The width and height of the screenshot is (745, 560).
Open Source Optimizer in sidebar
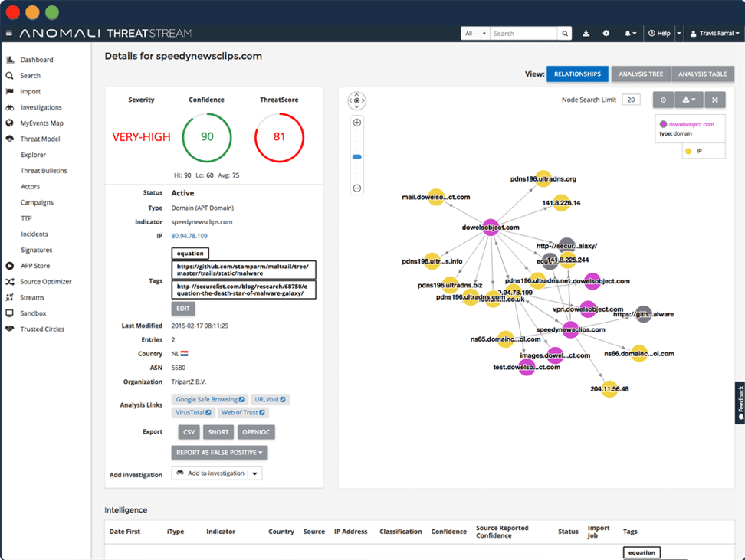pos(46,282)
